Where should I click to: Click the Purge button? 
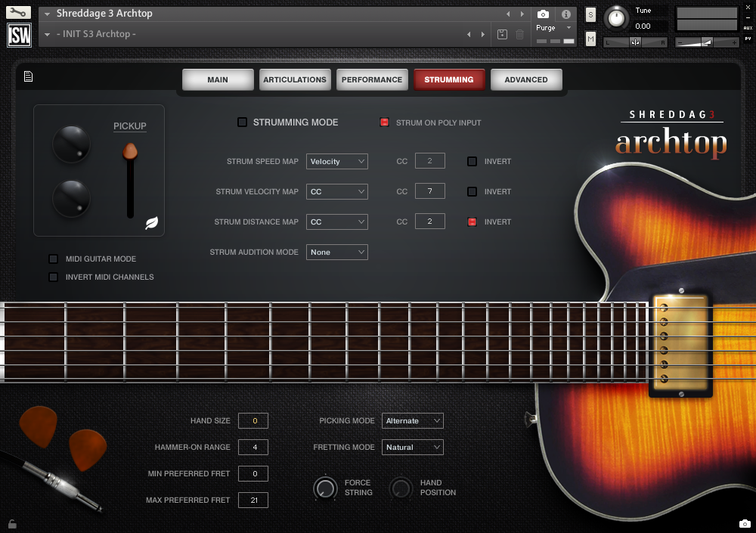(x=545, y=27)
